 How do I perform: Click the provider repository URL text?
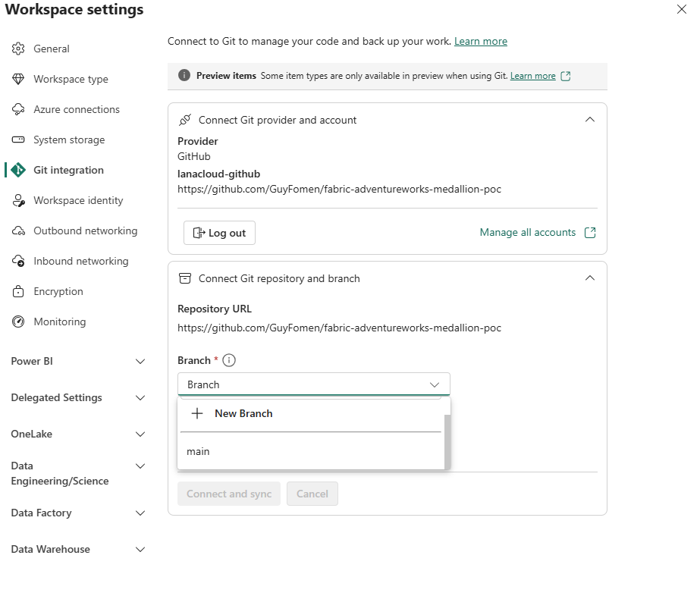[x=339, y=190]
